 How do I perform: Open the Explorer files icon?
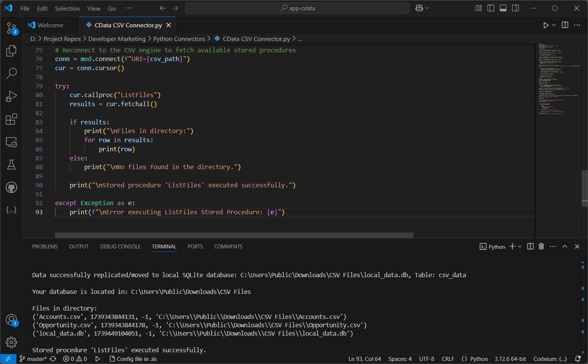pyautogui.click(x=11, y=50)
